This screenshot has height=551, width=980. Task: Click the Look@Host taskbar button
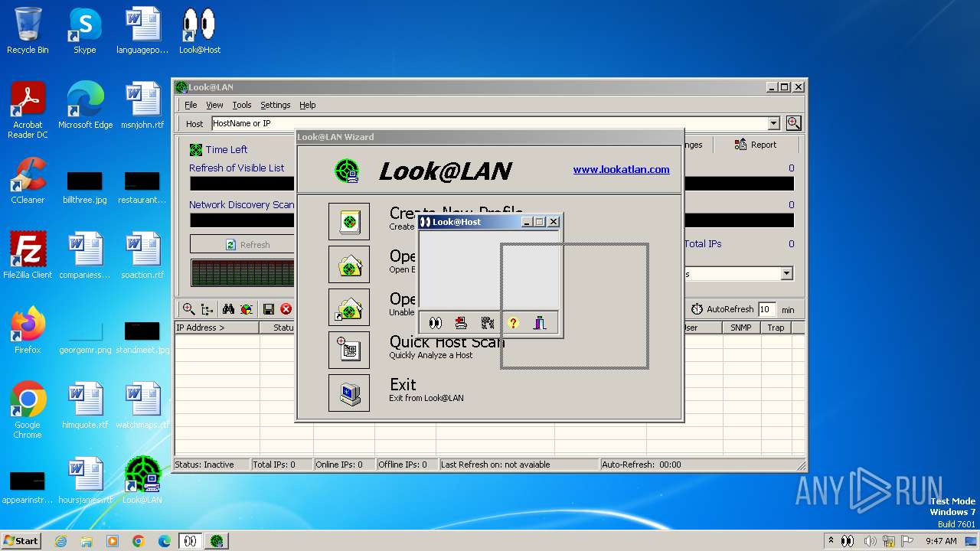190,541
